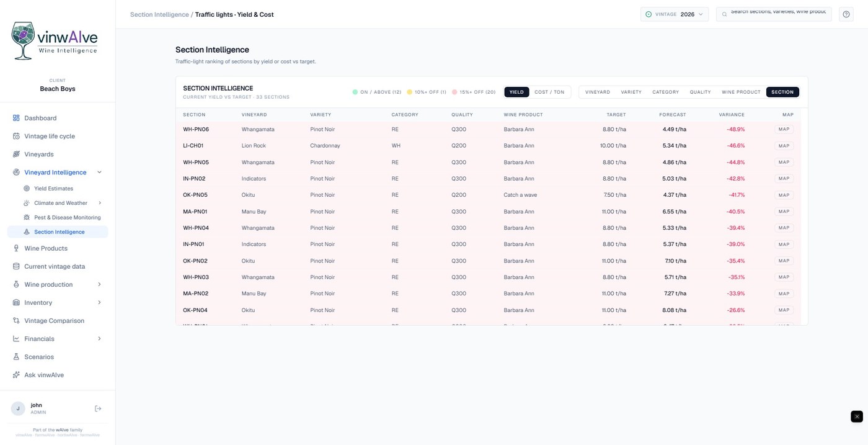Open Dashboard via its grid icon

pos(17,118)
